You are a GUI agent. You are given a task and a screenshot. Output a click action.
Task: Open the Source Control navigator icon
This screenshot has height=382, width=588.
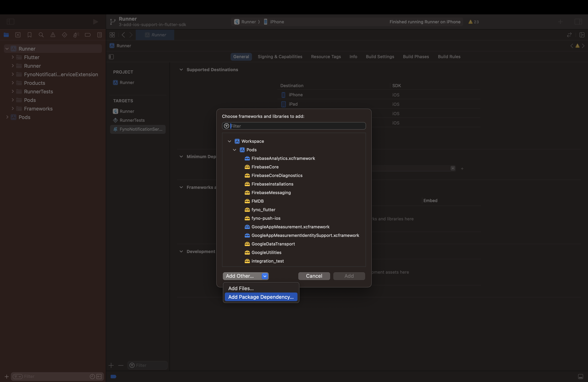click(x=18, y=35)
